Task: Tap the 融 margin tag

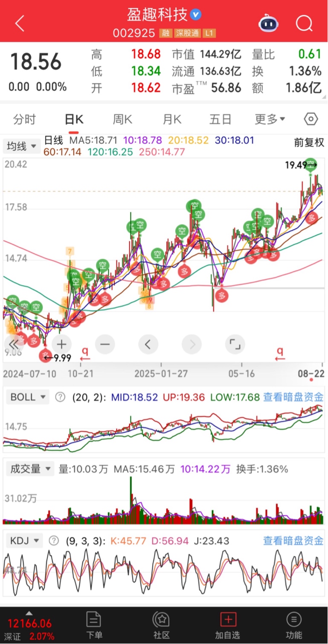Action: click(x=165, y=33)
